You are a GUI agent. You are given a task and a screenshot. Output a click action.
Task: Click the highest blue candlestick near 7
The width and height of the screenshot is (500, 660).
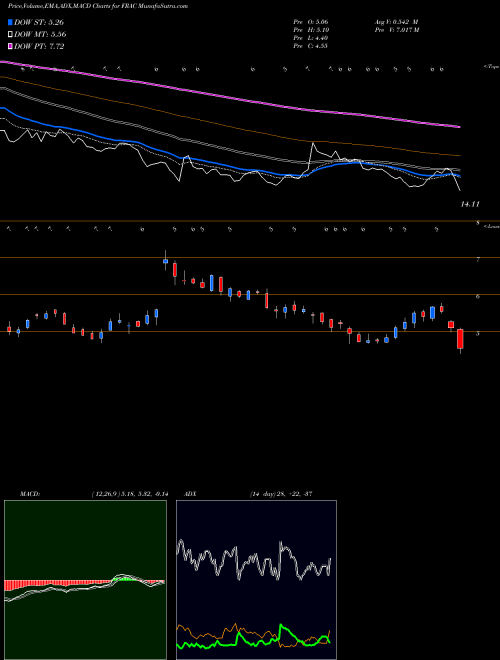[165, 261]
